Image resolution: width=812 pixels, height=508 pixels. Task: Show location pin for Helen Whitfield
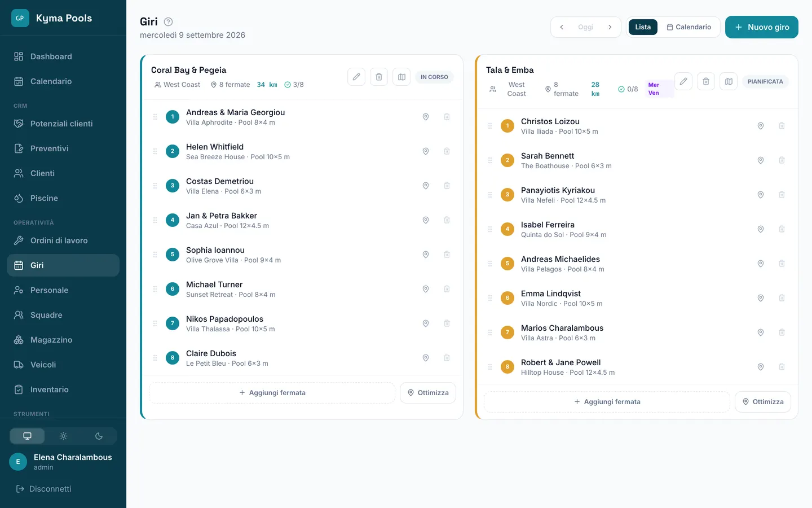[426, 151]
